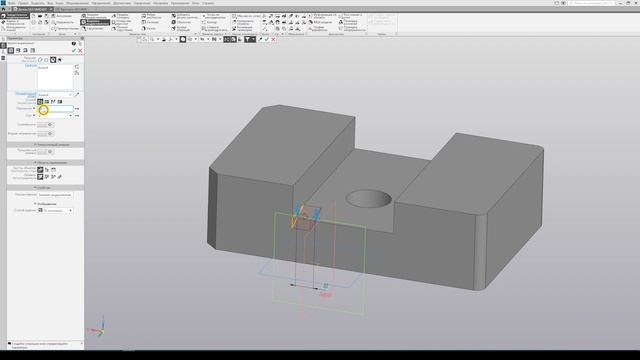640x360 pixels.
Task: Toggle the thin-wall element switch
Action: (x=45, y=151)
